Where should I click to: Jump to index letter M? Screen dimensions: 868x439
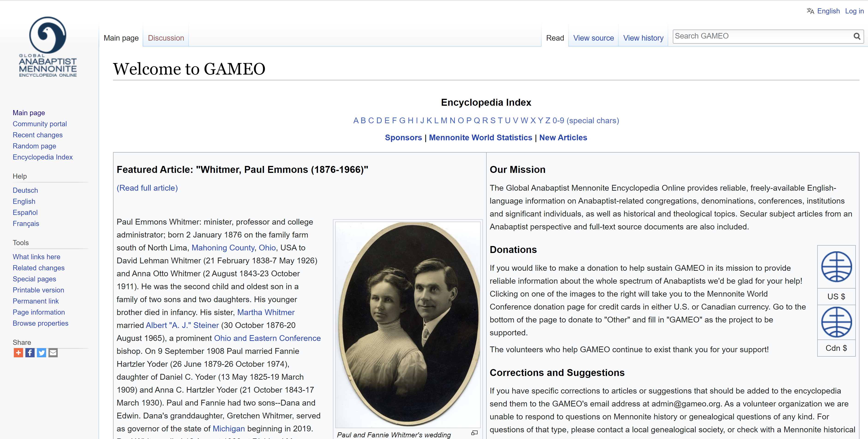tap(443, 120)
